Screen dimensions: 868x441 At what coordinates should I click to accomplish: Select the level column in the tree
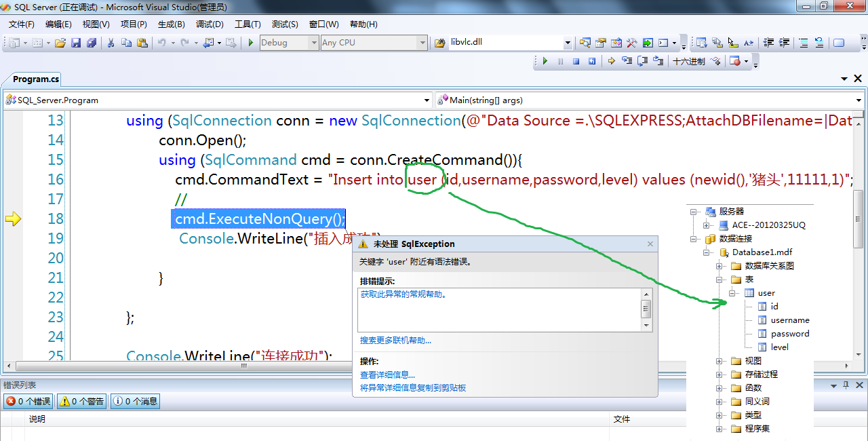(x=780, y=347)
